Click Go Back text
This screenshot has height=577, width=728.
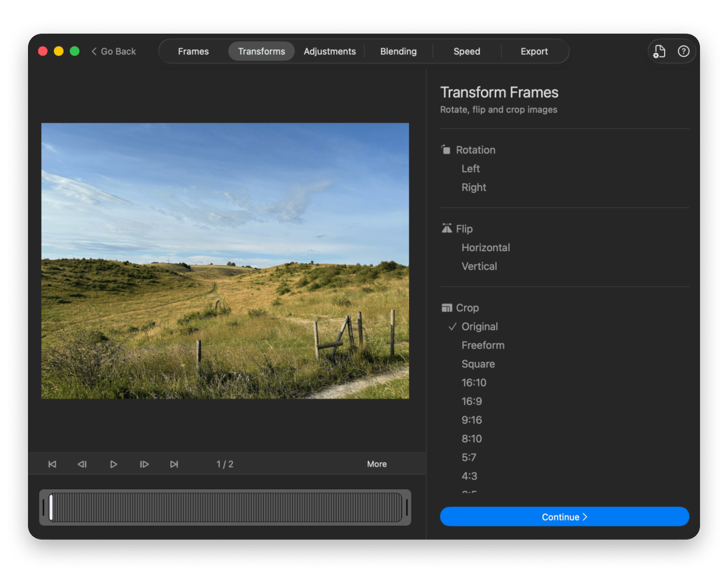(x=118, y=51)
